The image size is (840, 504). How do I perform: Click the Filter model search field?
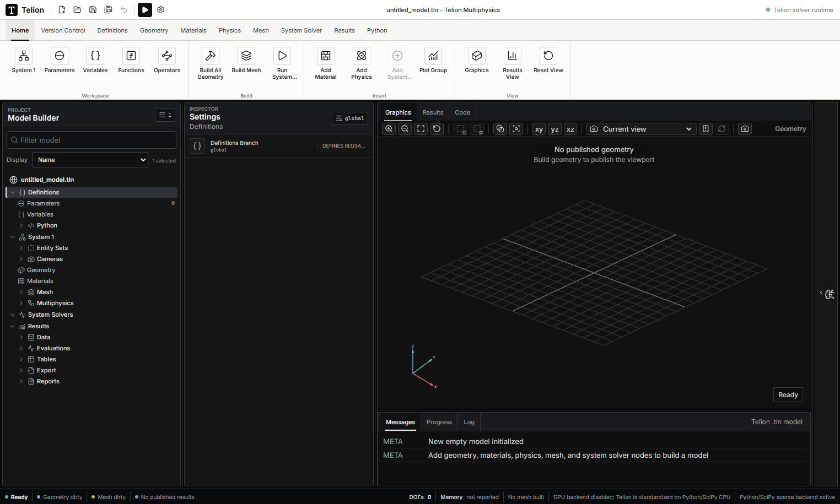tap(91, 140)
